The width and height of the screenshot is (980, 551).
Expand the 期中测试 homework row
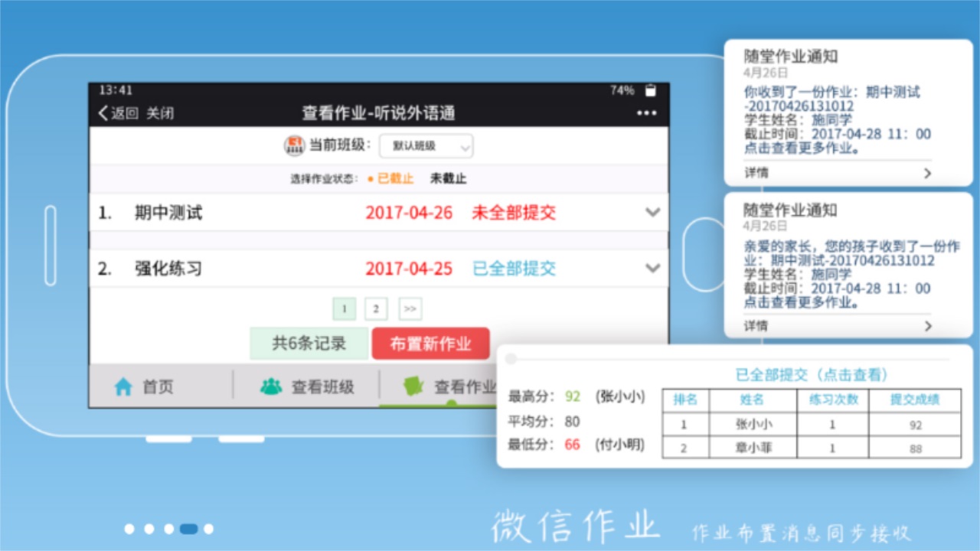(x=652, y=213)
